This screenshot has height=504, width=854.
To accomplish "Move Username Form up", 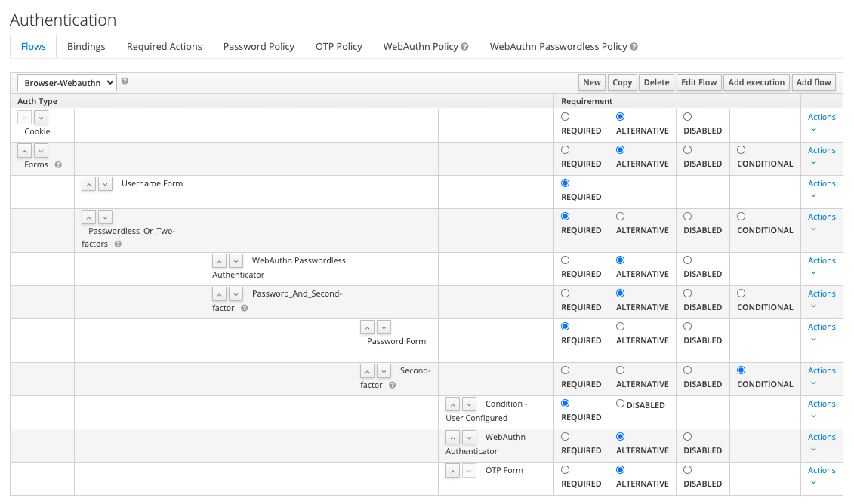I will tap(88, 183).
